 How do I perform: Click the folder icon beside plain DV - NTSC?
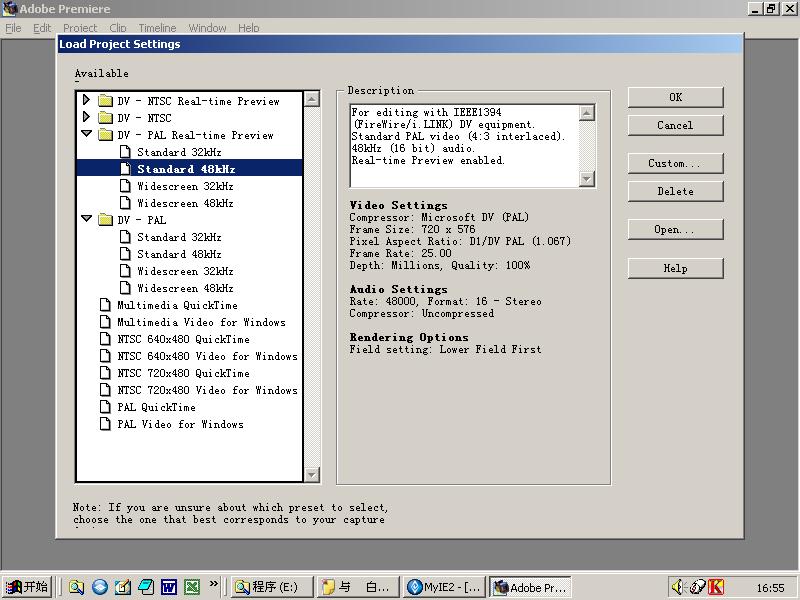[105, 118]
